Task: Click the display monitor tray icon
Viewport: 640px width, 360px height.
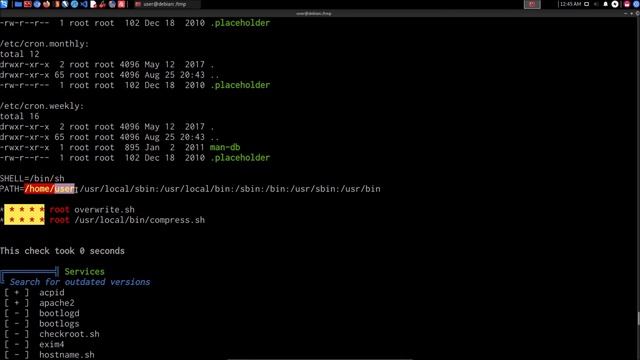Action: 587,4
